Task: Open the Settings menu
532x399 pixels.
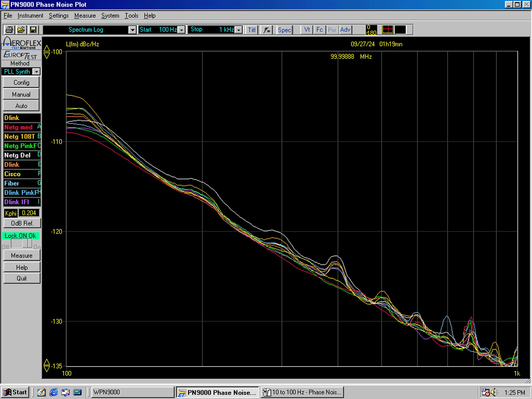Action: [x=59, y=16]
